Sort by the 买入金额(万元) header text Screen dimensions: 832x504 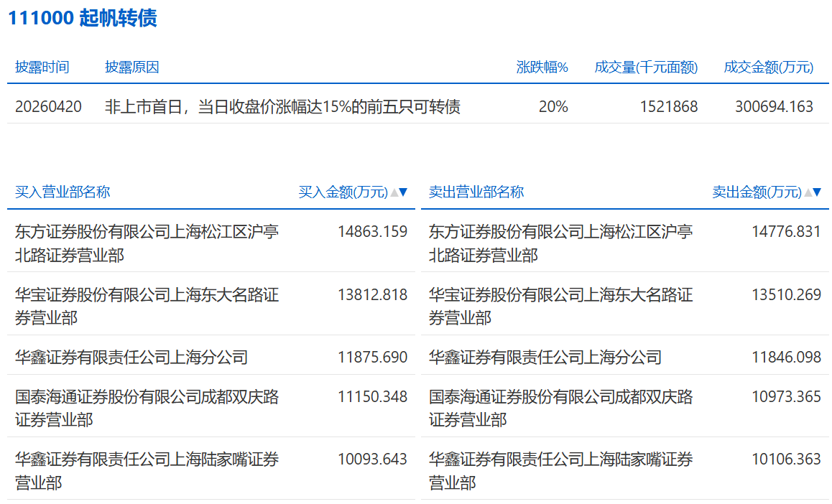[343, 192]
